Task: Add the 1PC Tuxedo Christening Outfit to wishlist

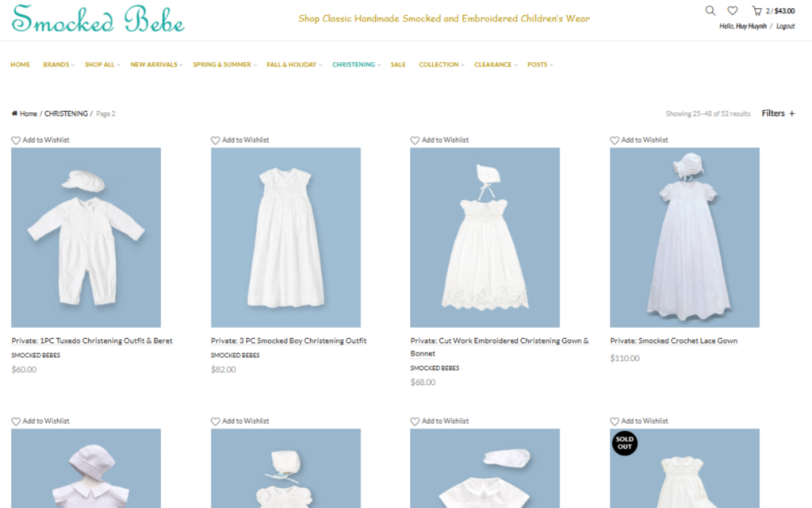Action: point(40,140)
